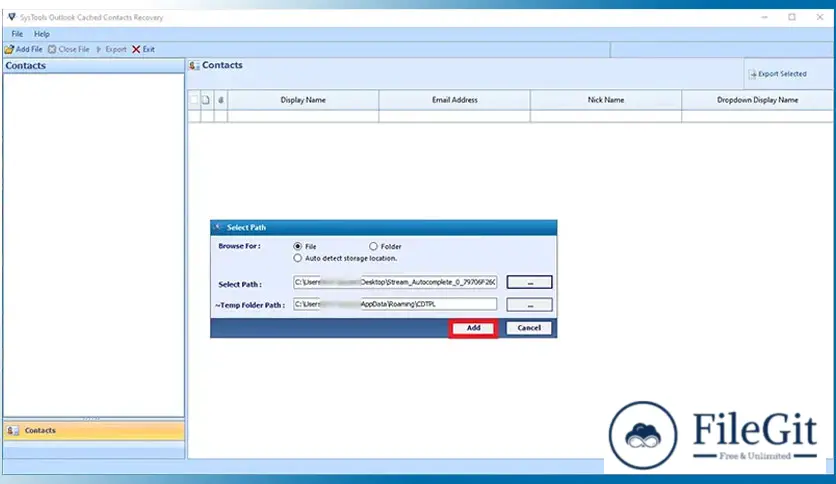Click the Add File toolbar icon
Image resolution: width=836 pixels, height=484 pixels.
click(10, 50)
